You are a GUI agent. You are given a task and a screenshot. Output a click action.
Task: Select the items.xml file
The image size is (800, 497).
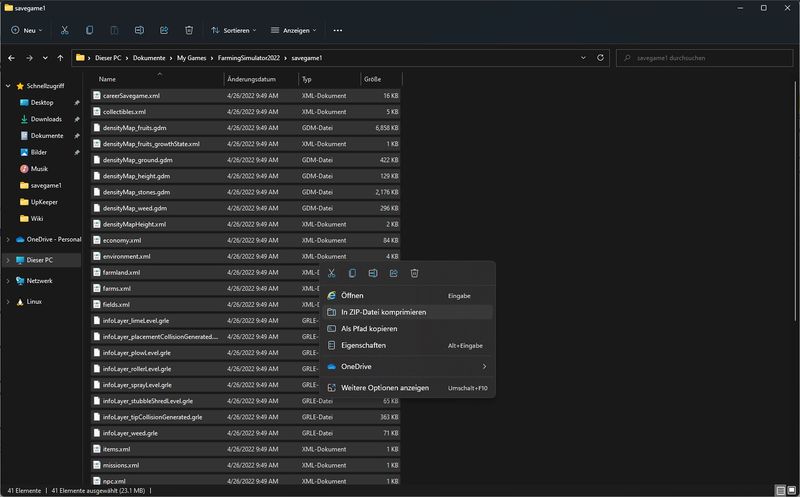pyautogui.click(x=245, y=449)
